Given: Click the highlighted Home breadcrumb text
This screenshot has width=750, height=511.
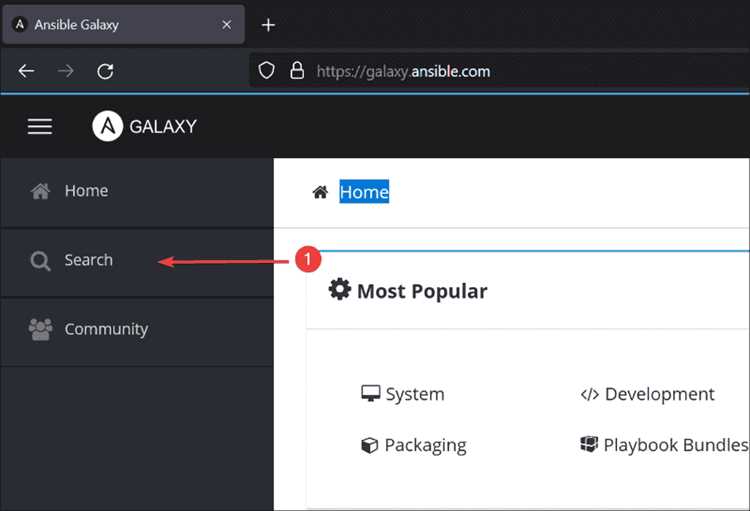Looking at the screenshot, I should (x=364, y=192).
